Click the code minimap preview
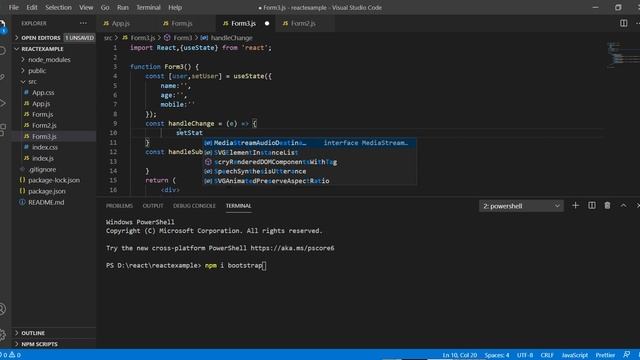Screen dimensions: 640x360 click(x=622, y=54)
